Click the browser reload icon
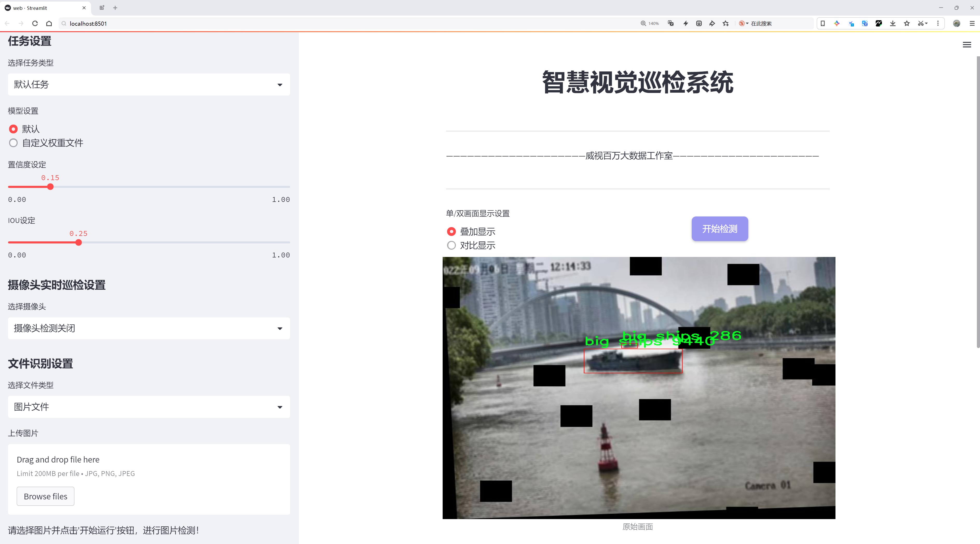980x544 pixels. tap(35, 24)
